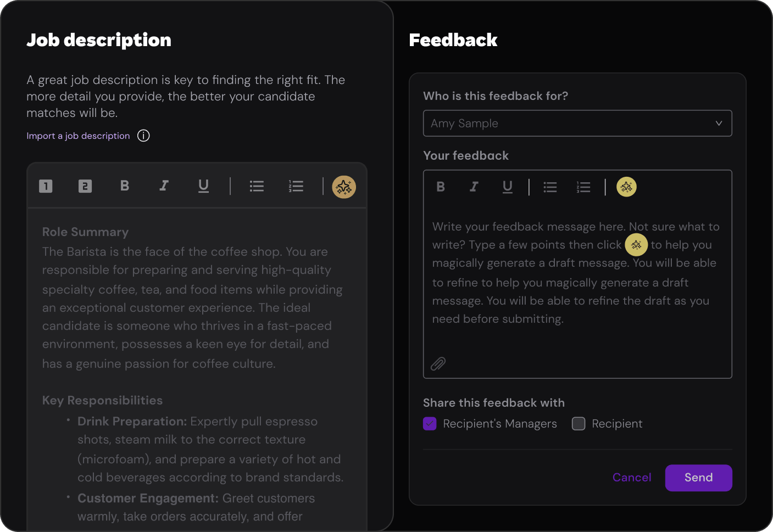Toggle bold in job description toolbar
The image size is (773, 532).
click(x=125, y=186)
